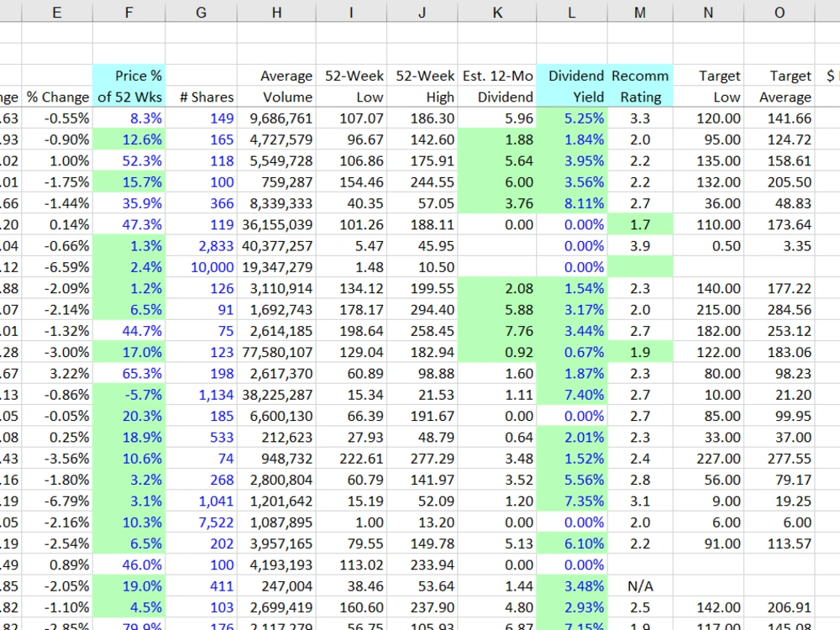
Task: Select target average cell 141.66
Action: [780, 118]
